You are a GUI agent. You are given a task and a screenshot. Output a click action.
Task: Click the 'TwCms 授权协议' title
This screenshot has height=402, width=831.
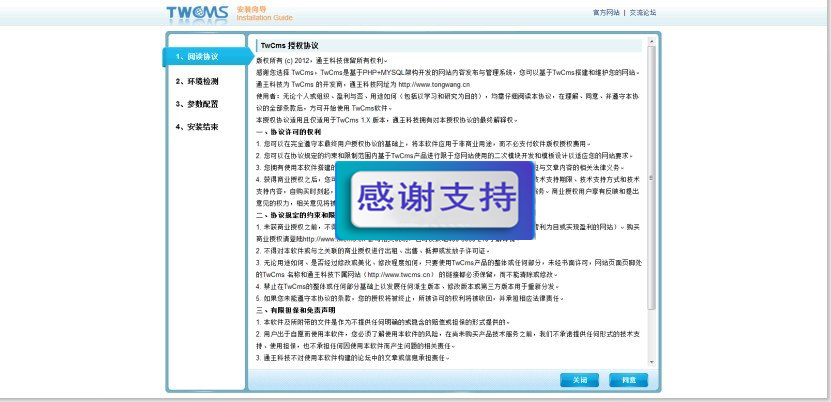(x=289, y=46)
